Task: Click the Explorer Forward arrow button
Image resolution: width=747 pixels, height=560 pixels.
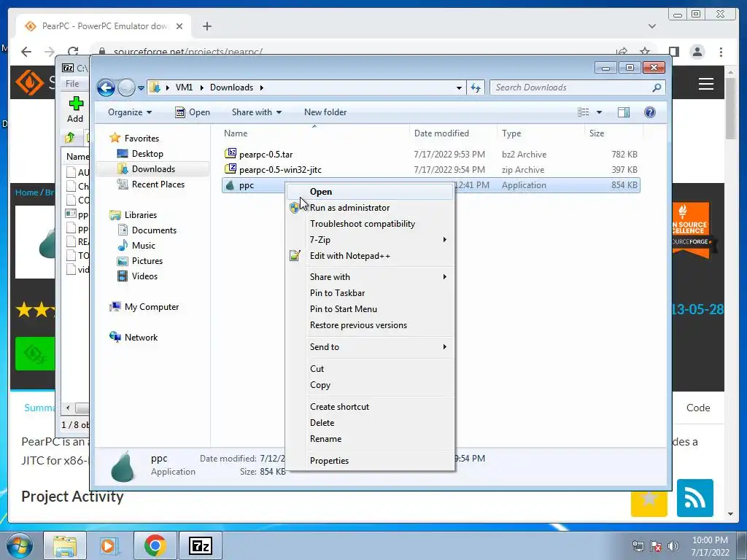Action: [x=126, y=87]
